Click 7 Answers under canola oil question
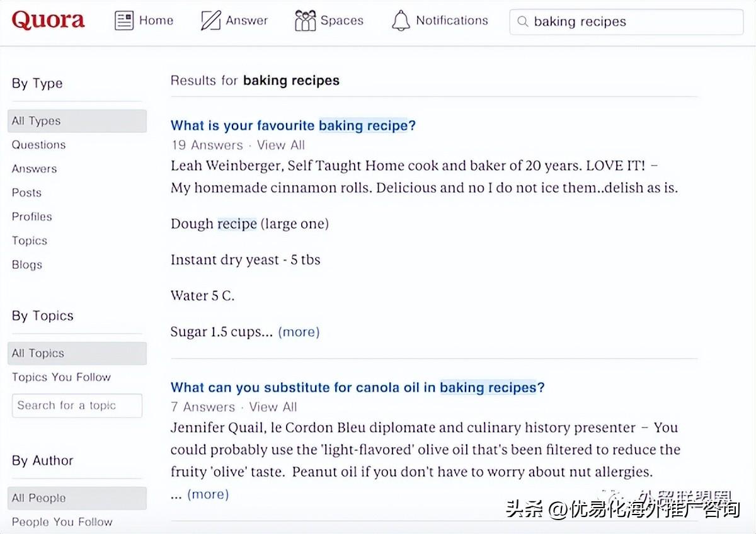The width and height of the screenshot is (756, 534). coord(203,407)
